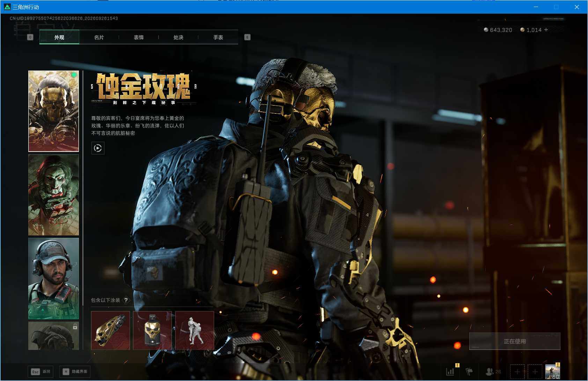This screenshot has width=588, height=381.
Task: Select the locked helmet skin thumbnail
Action: pyautogui.click(x=53, y=336)
